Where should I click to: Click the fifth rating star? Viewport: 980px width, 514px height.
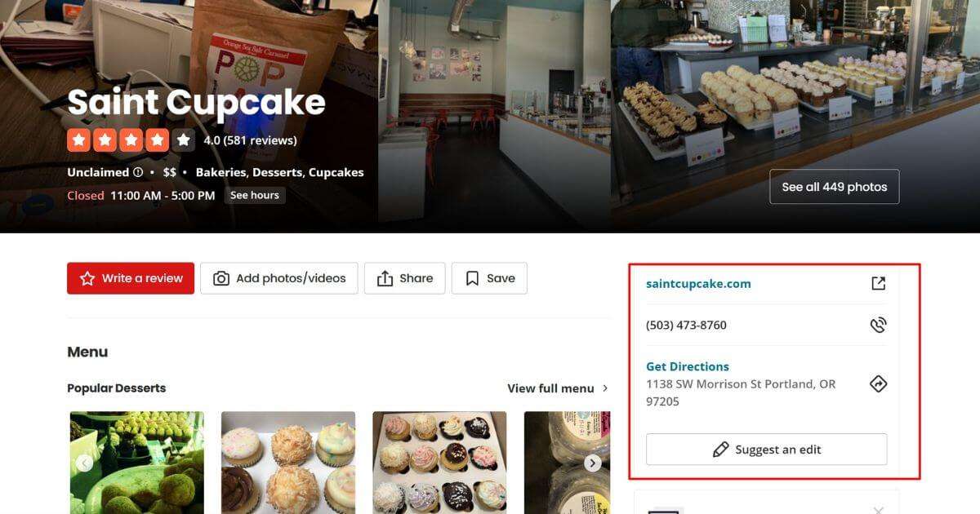click(184, 140)
